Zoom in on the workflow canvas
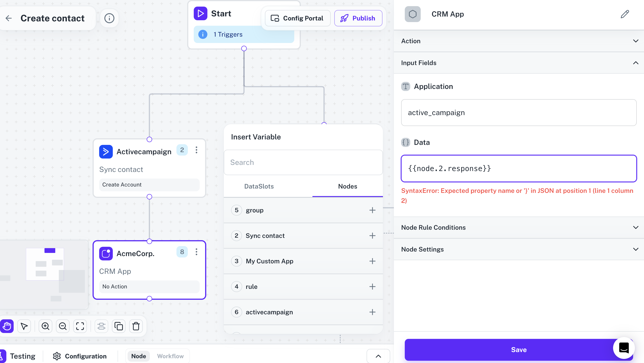The image size is (644, 363). pos(45,326)
